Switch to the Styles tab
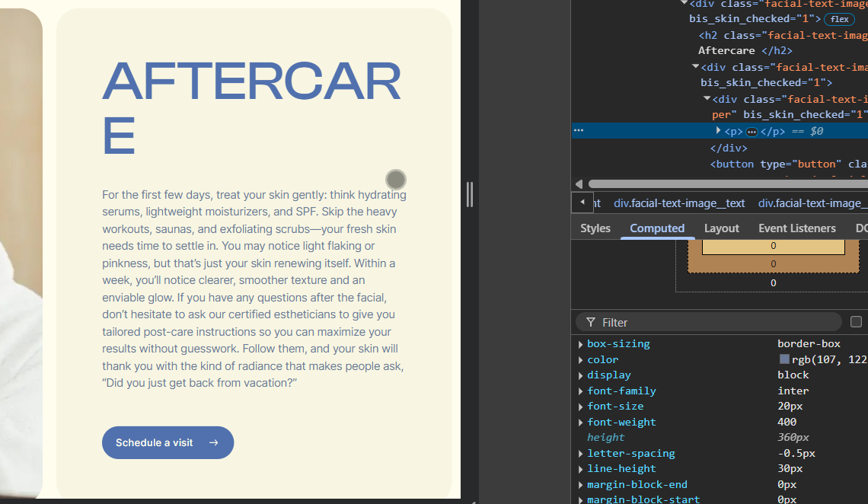 (595, 228)
